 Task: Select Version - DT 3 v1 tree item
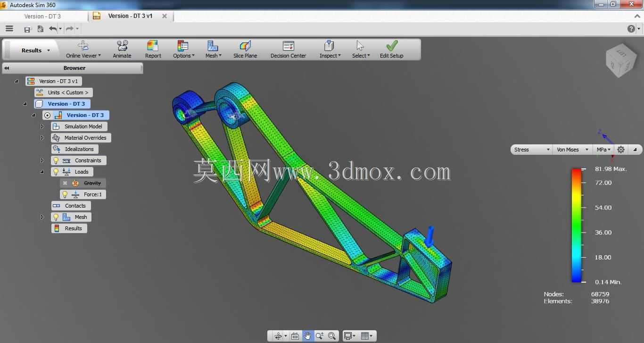pos(54,81)
